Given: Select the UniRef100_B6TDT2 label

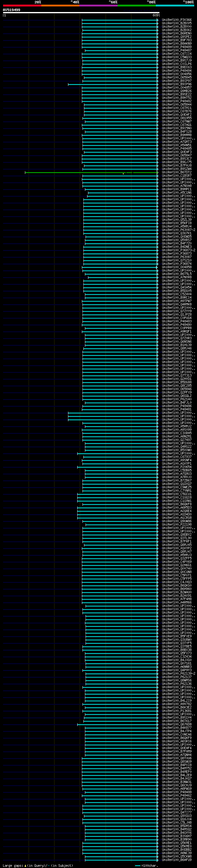Looking at the screenshot, I should [176, 172].
